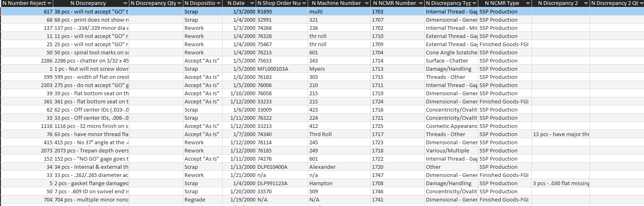Select the NCMR number 1747 cell
The image size is (644, 206).
point(378,175)
